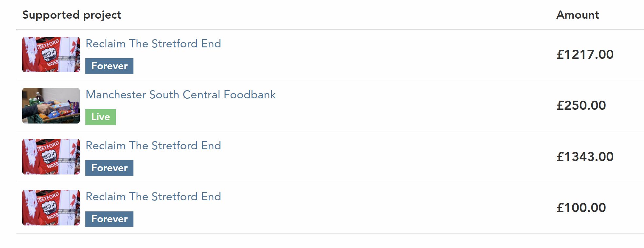Select the £100.00 amount
Viewport: 644px width, 248px height.
click(581, 208)
